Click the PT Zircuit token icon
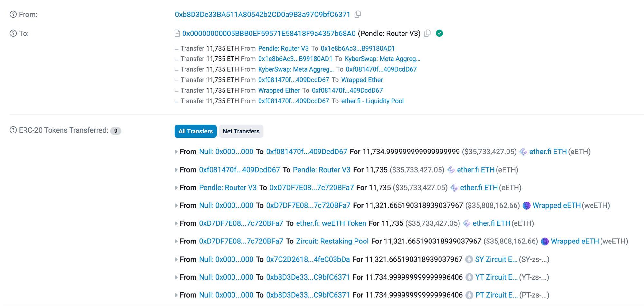Viewport: 644px width, 306px height. click(x=469, y=295)
